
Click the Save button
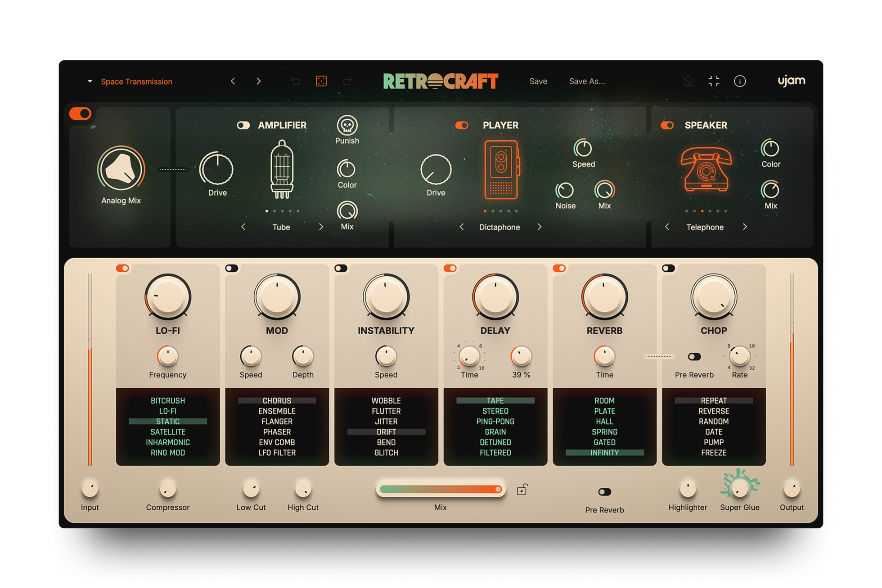(538, 81)
